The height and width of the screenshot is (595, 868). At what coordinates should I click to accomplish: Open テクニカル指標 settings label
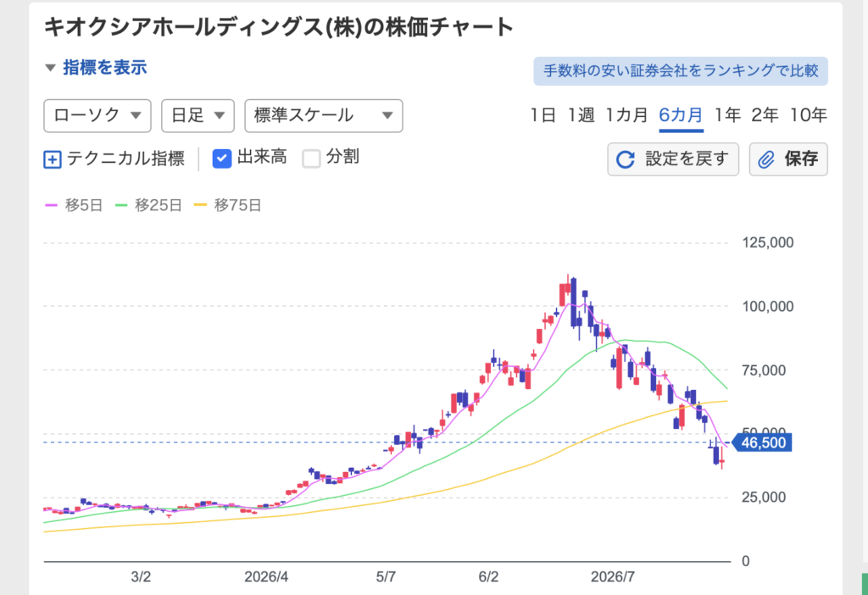125,158
